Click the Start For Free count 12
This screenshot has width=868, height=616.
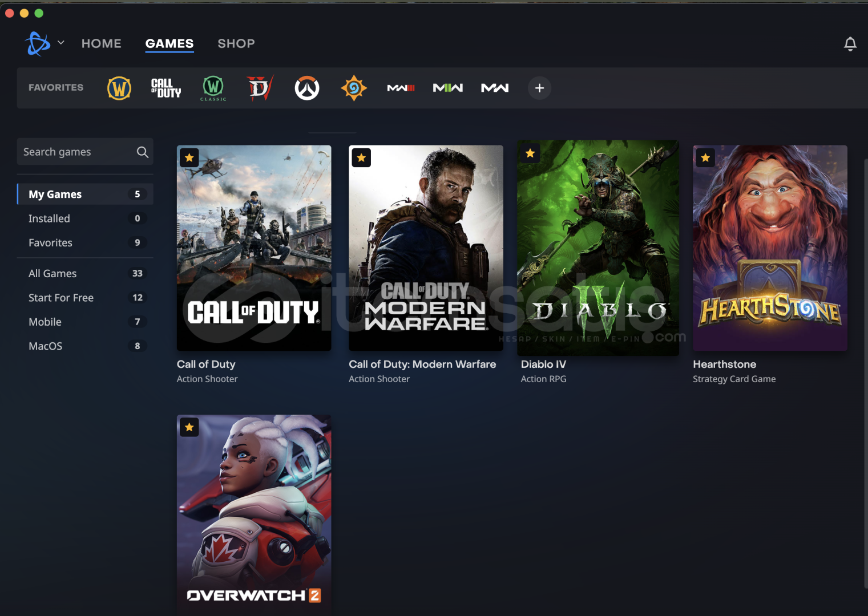coord(138,298)
